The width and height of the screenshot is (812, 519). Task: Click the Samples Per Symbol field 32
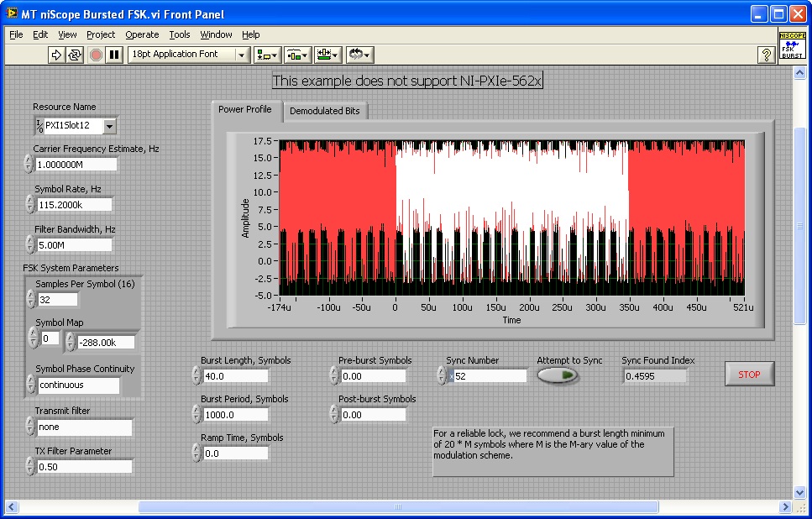pos(57,299)
